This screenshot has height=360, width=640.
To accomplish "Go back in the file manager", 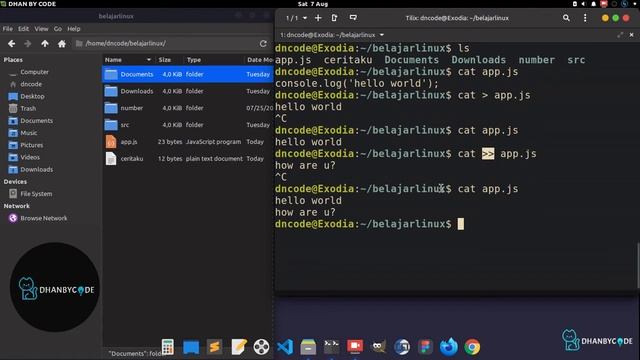I will (11, 43).
